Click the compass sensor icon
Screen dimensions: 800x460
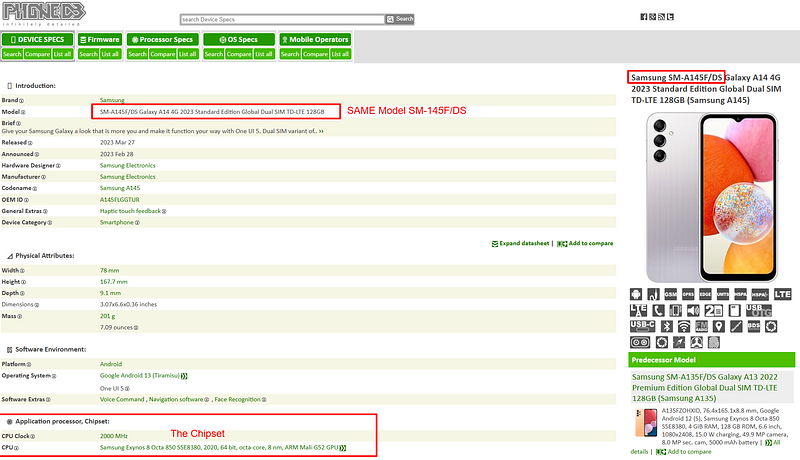tap(679, 342)
